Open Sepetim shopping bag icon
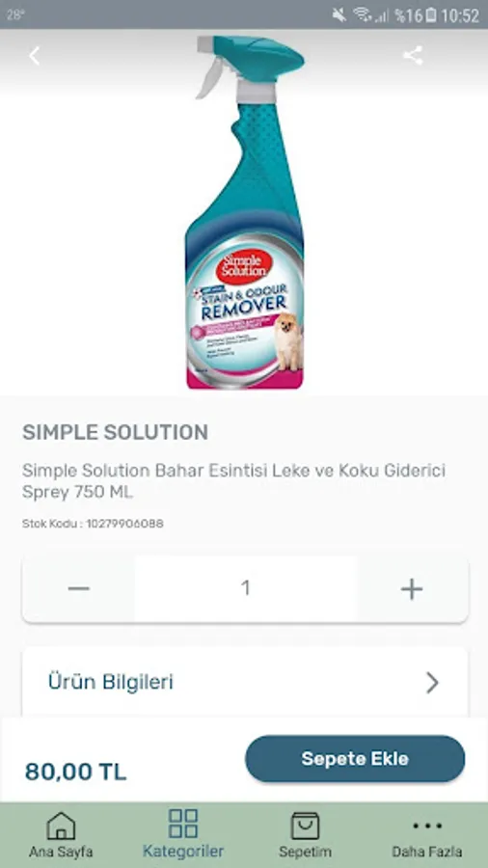 pyautogui.click(x=305, y=826)
